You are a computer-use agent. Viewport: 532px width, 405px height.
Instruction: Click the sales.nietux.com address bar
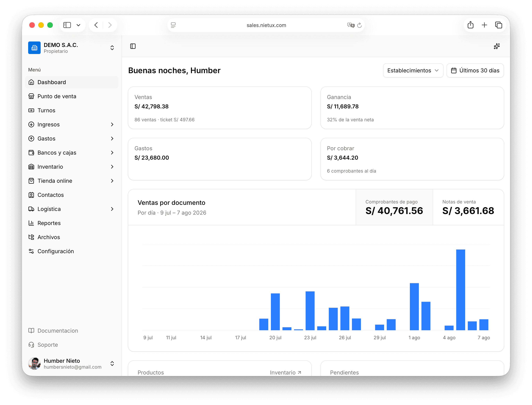click(266, 25)
